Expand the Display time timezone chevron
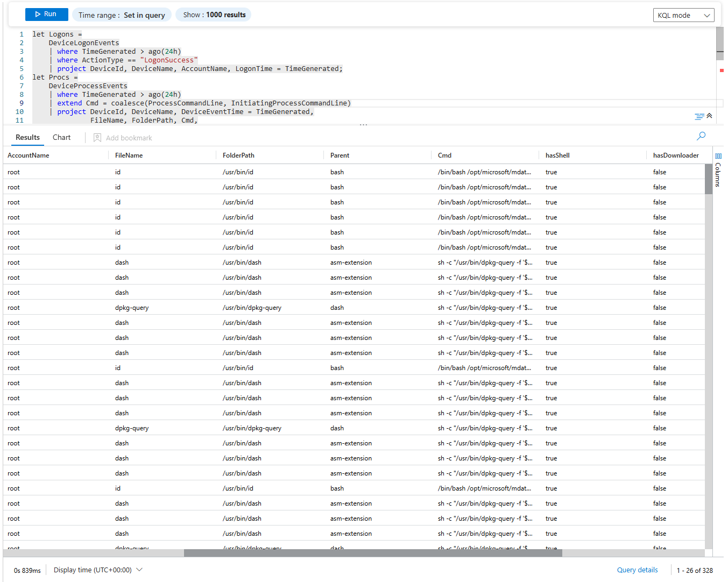Image resolution: width=728 pixels, height=582 pixels. tap(139, 570)
